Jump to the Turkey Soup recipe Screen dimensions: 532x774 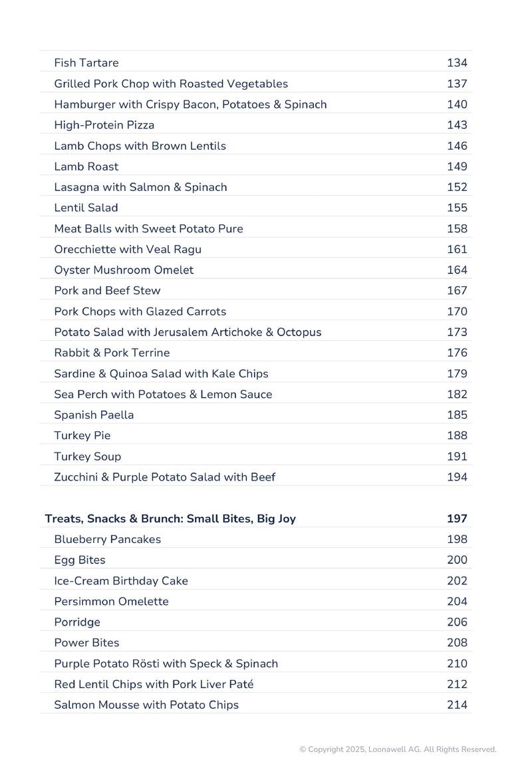[x=87, y=457]
